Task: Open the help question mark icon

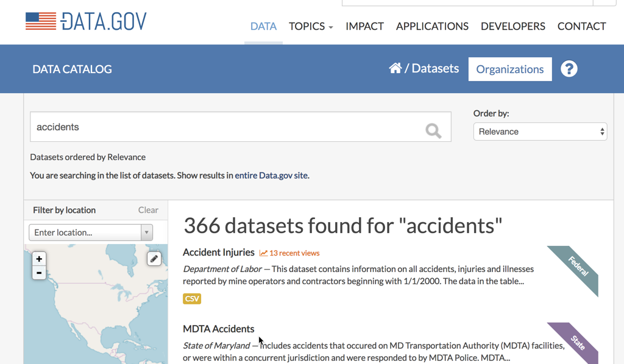Action: [x=569, y=69]
